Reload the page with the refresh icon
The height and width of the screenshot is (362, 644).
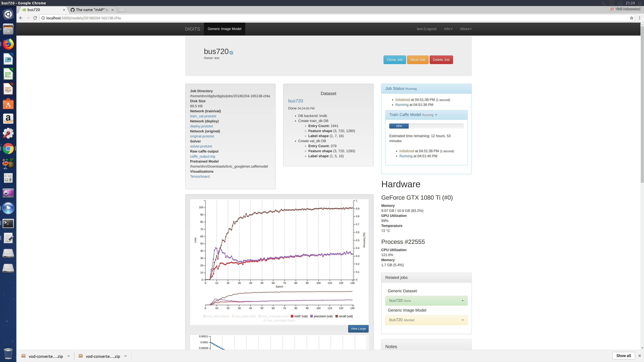pos(35,18)
